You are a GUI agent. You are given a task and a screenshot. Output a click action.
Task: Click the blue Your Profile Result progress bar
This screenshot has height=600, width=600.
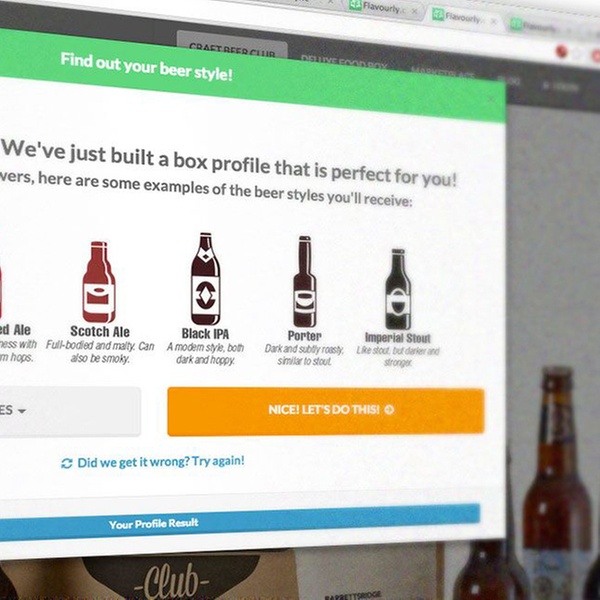[x=240, y=521]
